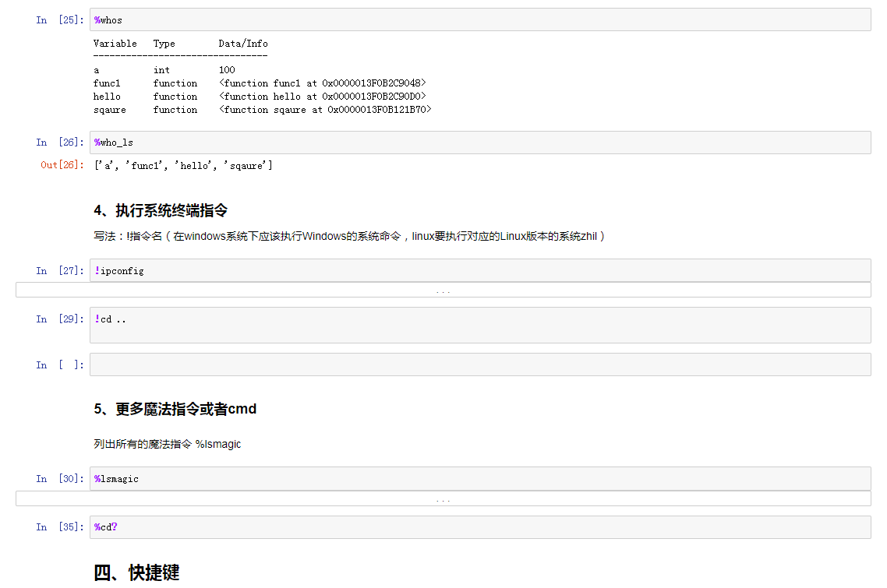Click the In [30] prompt label
Screen dimensions: 887x588
[x=60, y=479]
